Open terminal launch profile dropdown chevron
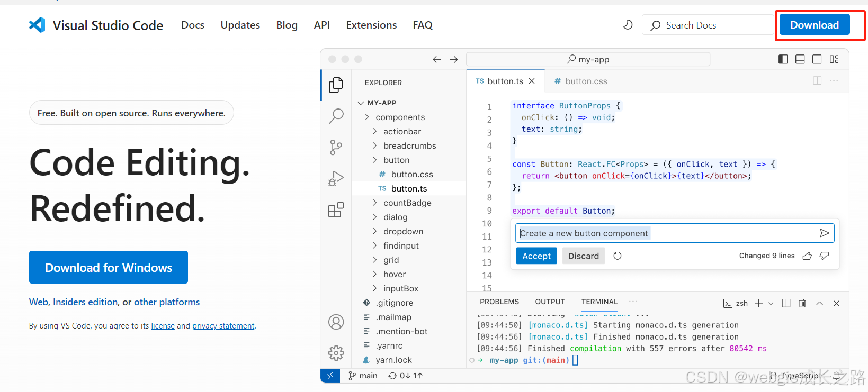The width and height of the screenshot is (868, 392). 771,304
